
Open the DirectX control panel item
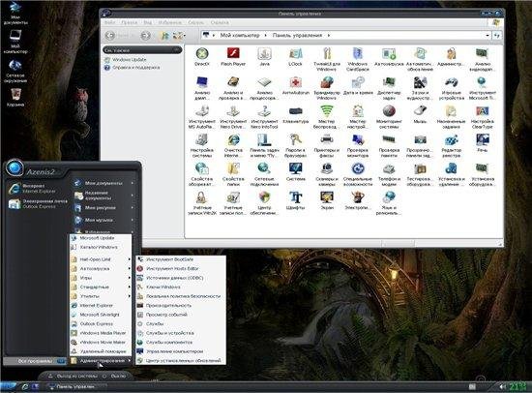(202, 57)
